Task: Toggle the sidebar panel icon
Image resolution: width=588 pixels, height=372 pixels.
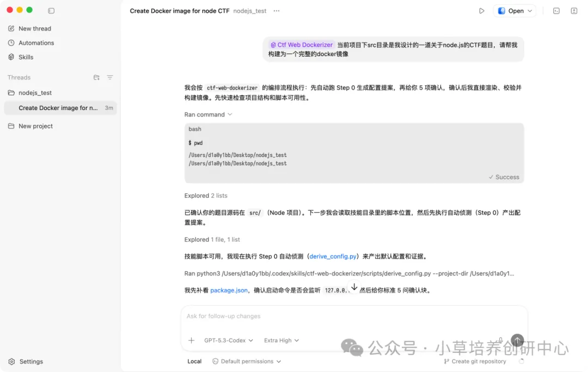Action: (x=51, y=11)
